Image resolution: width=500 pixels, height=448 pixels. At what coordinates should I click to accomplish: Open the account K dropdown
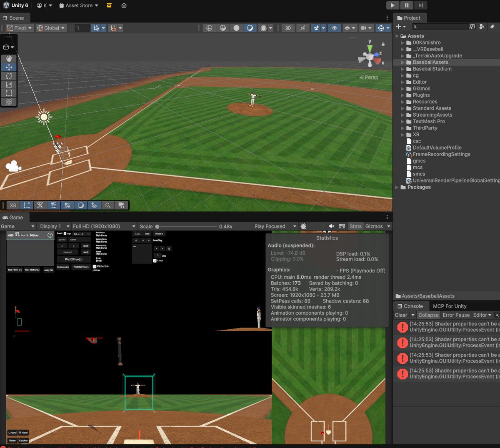(x=45, y=5)
